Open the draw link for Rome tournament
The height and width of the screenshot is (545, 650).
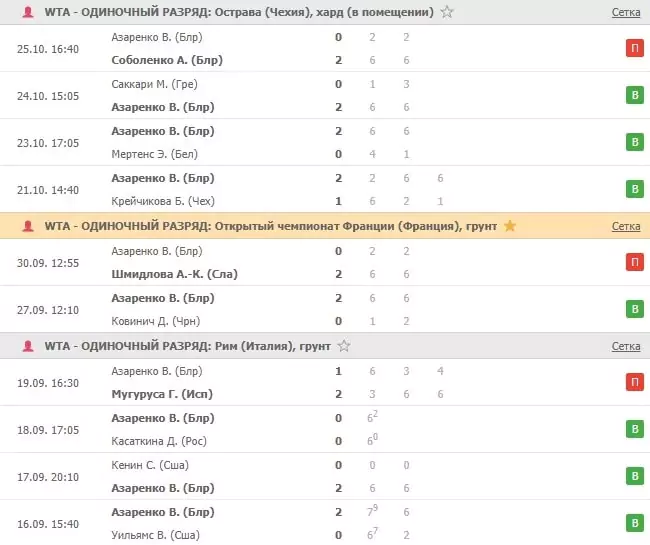pyautogui.click(x=626, y=346)
